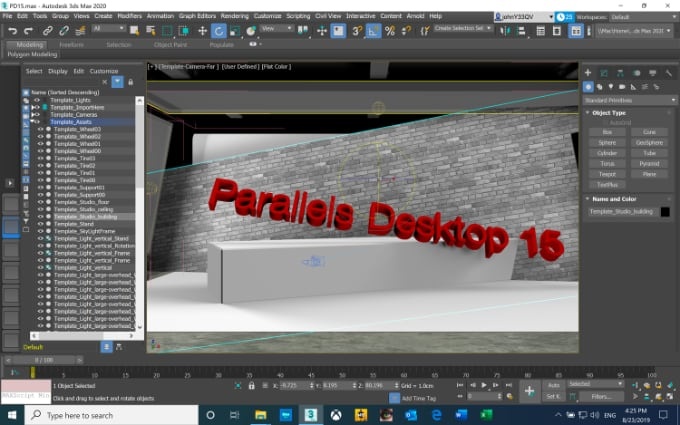Toggle visibility eye for Template_Lights

tap(36, 100)
